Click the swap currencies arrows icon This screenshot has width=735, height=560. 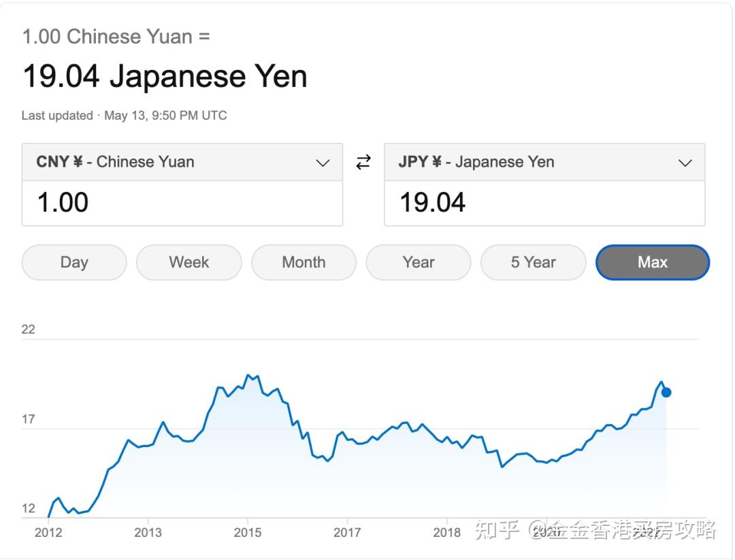coord(363,162)
